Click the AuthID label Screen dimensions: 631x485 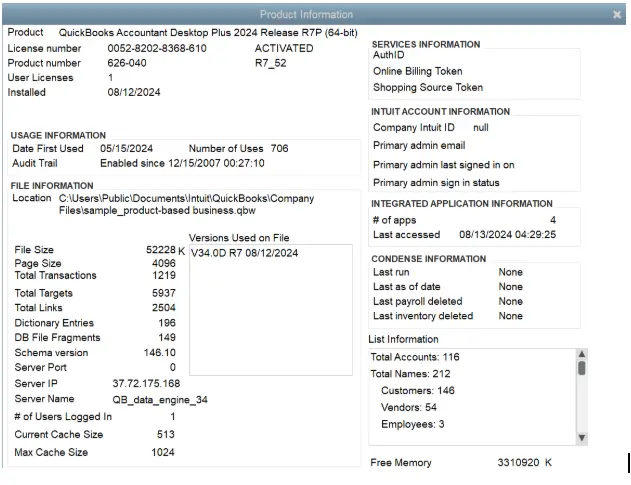click(x=388, y=55)
